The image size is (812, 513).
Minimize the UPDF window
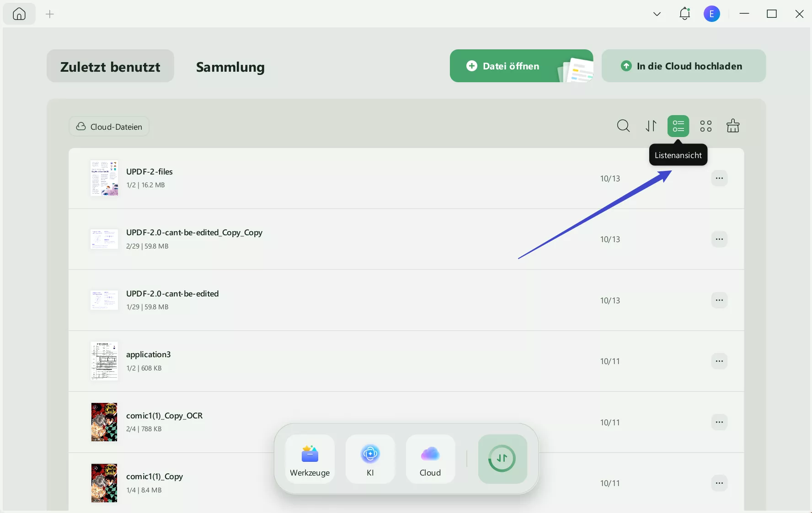tap(744, 14)
